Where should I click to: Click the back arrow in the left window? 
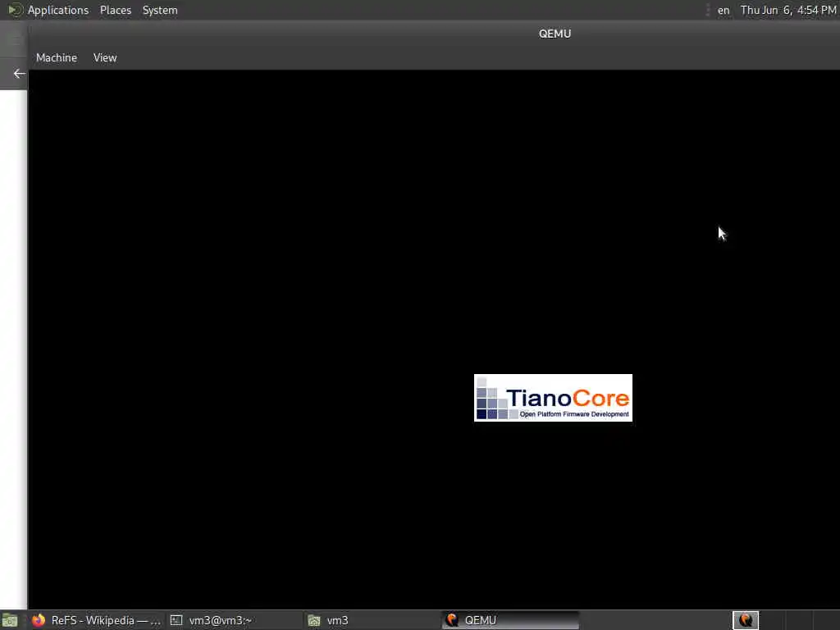tap(20, 73)
